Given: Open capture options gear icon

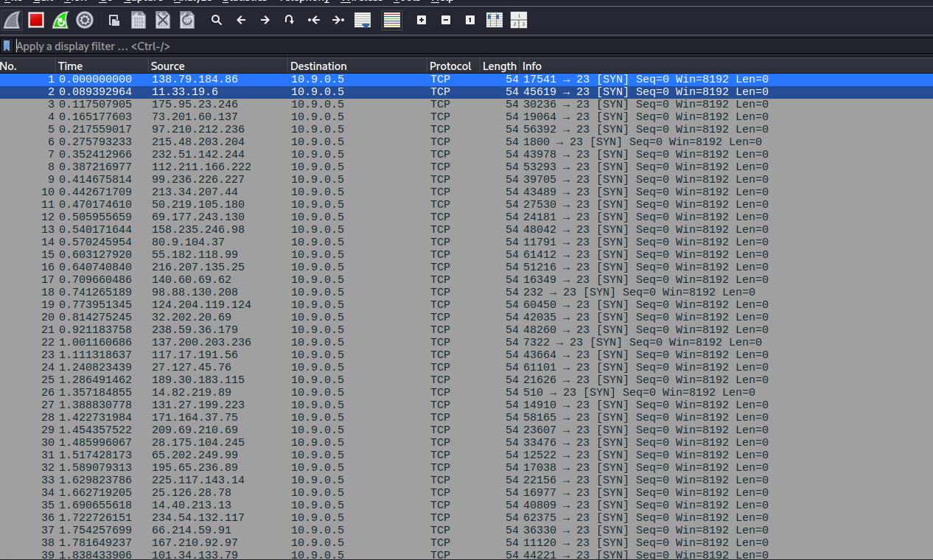Looking at the screenshot, I should click(85, 20).
